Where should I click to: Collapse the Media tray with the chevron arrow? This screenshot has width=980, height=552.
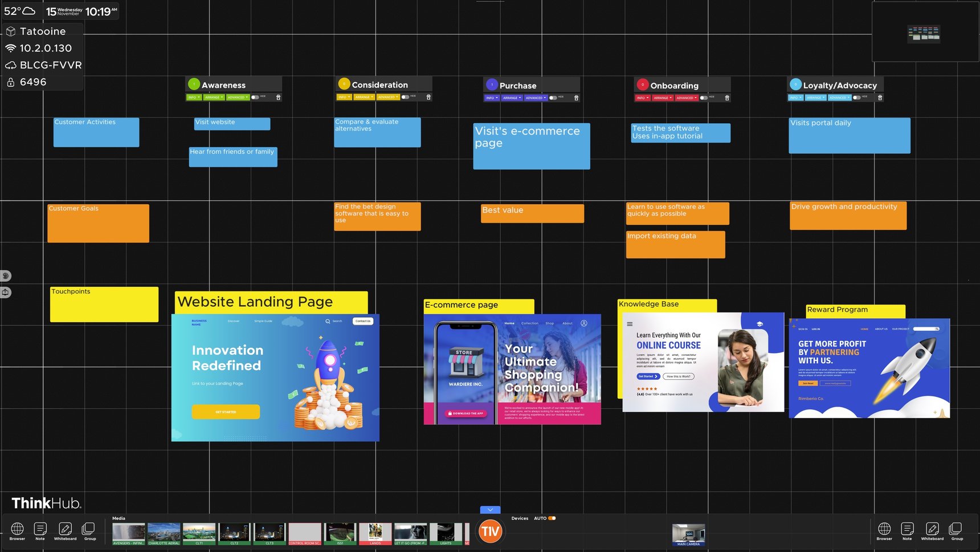[489, 509]
